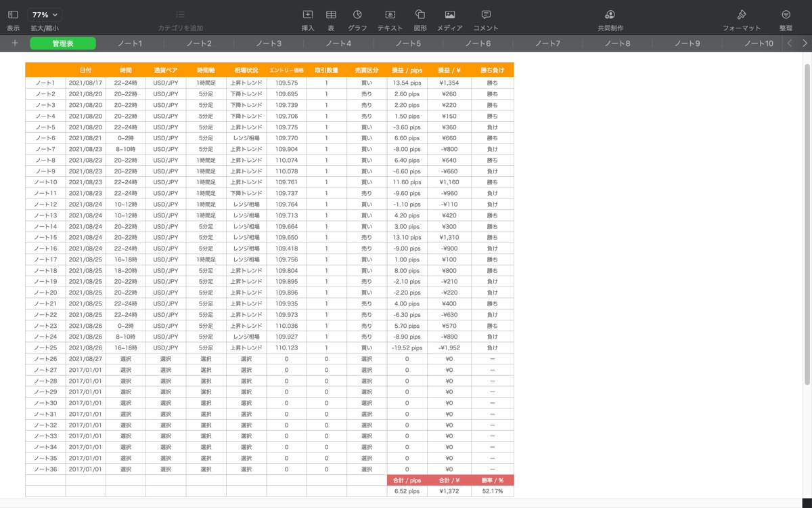Select the 52.17% win rate cell
The height and width of the screenshot is (508, 812).
(x=492, y=491)
